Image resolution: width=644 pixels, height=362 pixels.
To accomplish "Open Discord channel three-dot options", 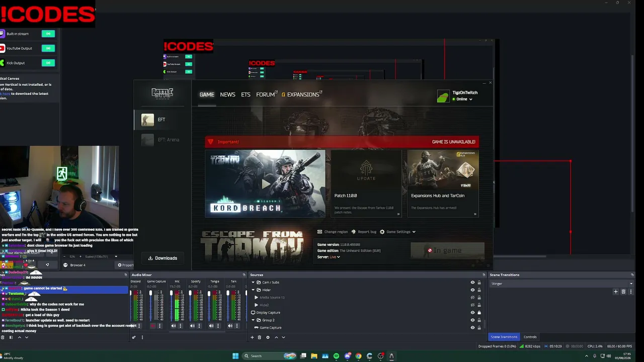I will [x=139, y=326].
